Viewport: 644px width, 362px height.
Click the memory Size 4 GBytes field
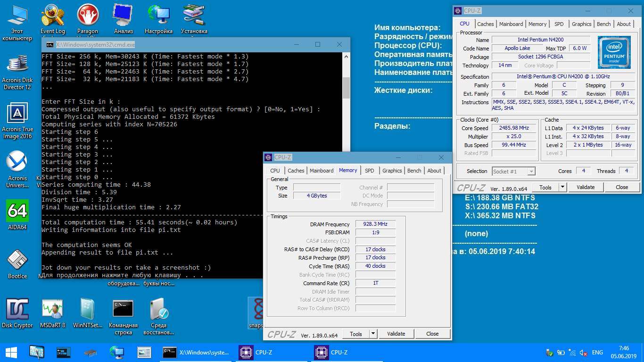pos(317,196)
